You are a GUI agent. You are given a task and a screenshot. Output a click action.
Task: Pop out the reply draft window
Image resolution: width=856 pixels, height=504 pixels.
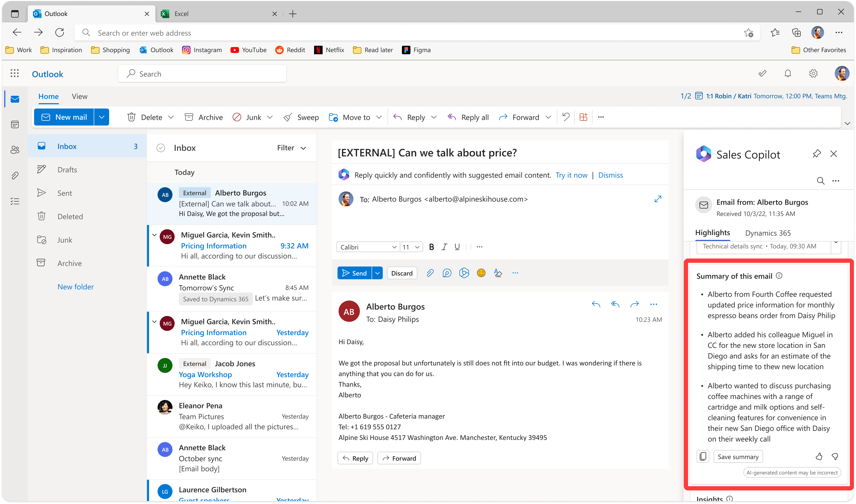pyautogui.click(x=657, y=199)
